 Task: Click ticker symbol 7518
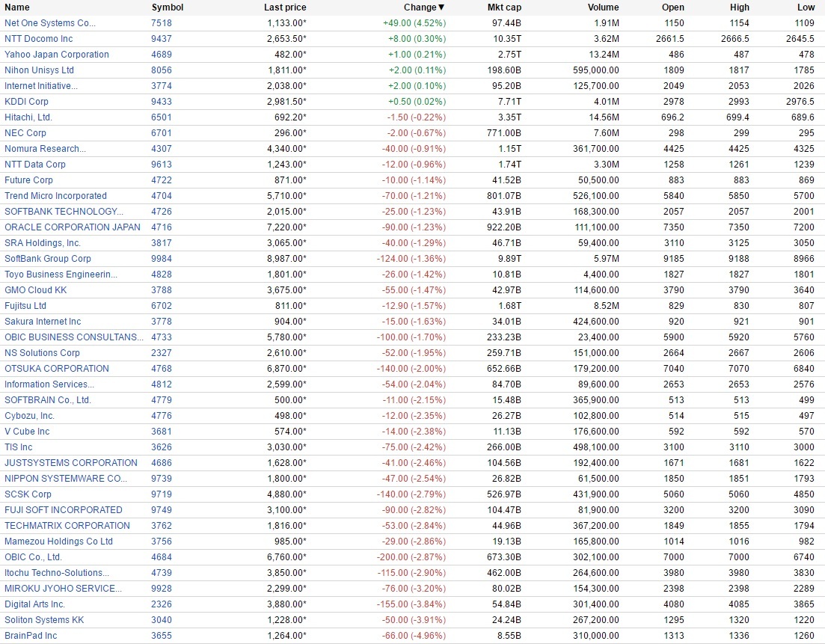[162, 23]
